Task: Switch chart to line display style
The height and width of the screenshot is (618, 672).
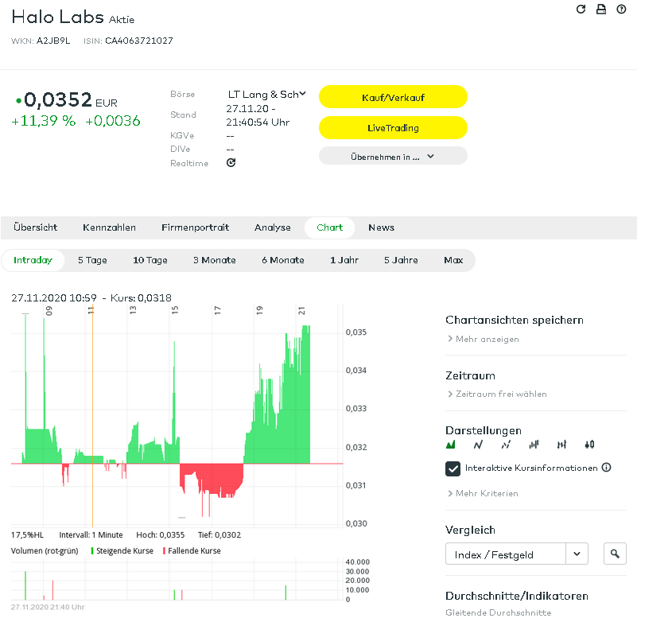Action: pyautogui.click(x=477, y=445)
